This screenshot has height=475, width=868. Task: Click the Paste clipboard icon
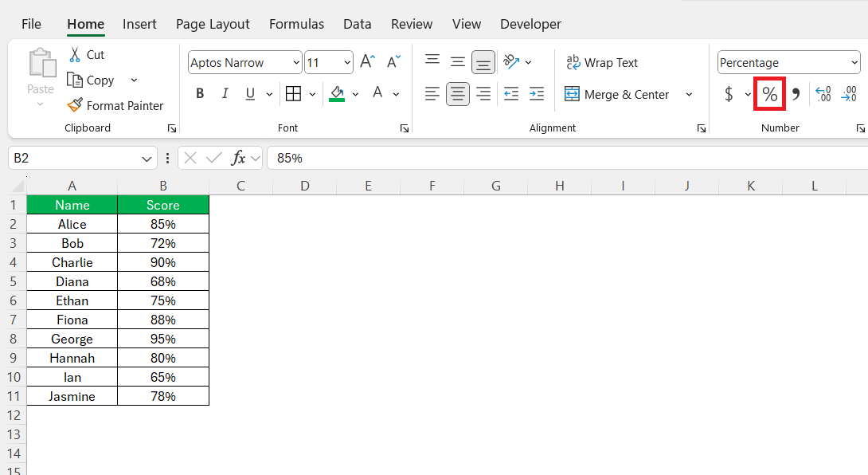click(x=42, y=63)
